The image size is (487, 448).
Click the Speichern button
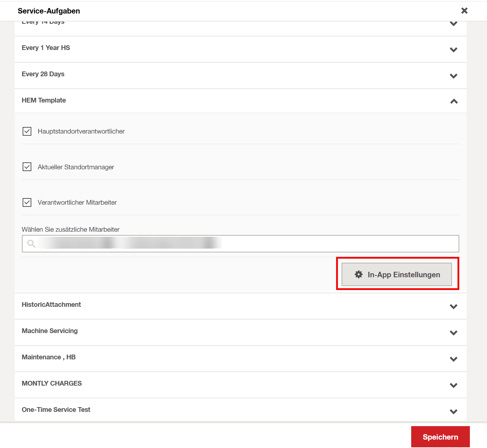click(x=440, y=437)
